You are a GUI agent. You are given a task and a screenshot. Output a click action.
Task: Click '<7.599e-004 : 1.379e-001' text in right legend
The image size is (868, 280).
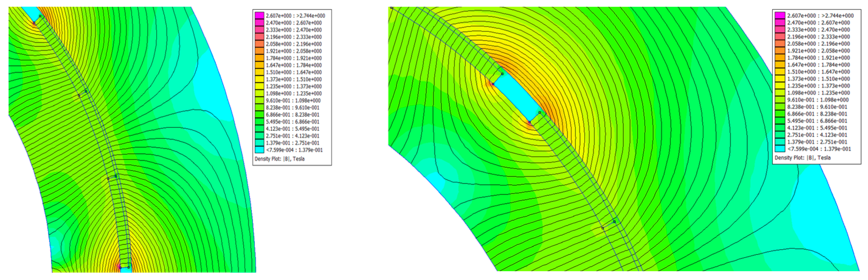[x=819, y=149]
